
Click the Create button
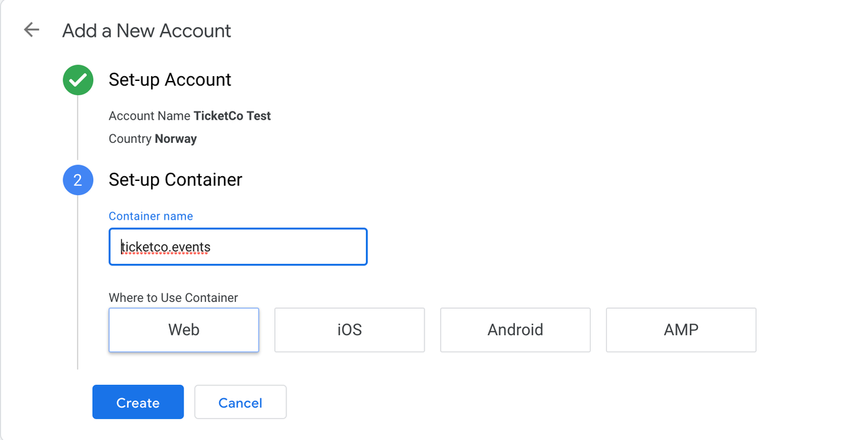[x=138, y=402]
